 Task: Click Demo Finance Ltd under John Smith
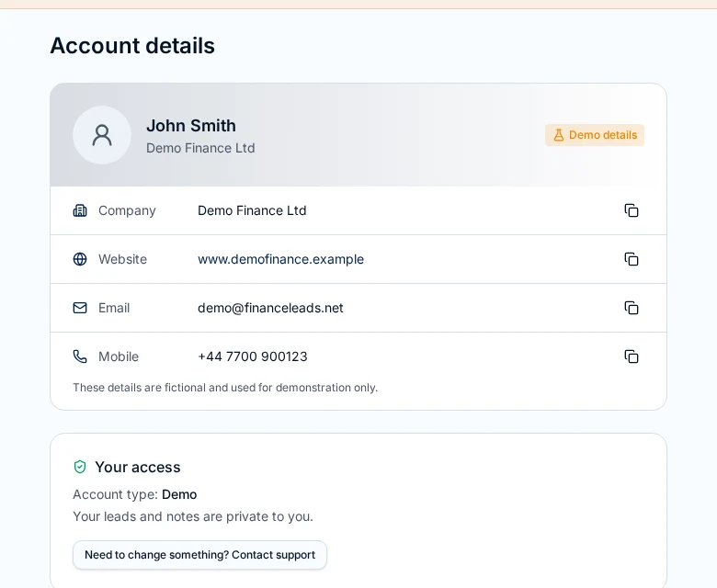200,148
